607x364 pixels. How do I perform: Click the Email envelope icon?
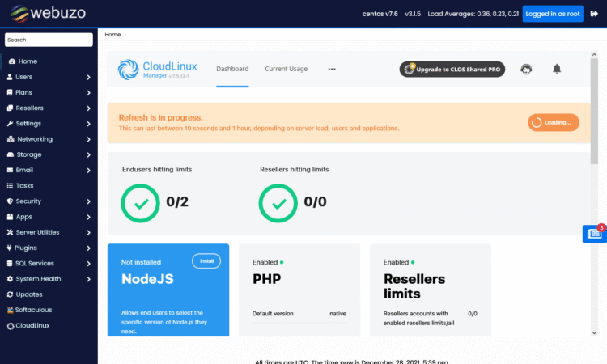[10, 170]
